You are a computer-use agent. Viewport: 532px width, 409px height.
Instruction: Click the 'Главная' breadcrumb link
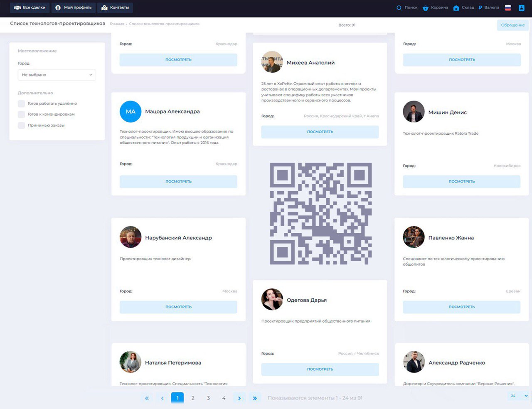[x=117, y=24]
